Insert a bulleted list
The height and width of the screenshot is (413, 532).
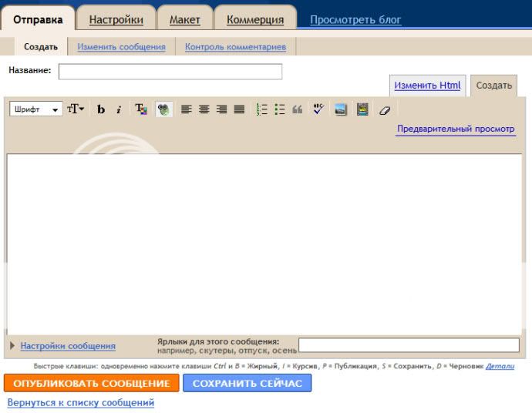point(278,110)
